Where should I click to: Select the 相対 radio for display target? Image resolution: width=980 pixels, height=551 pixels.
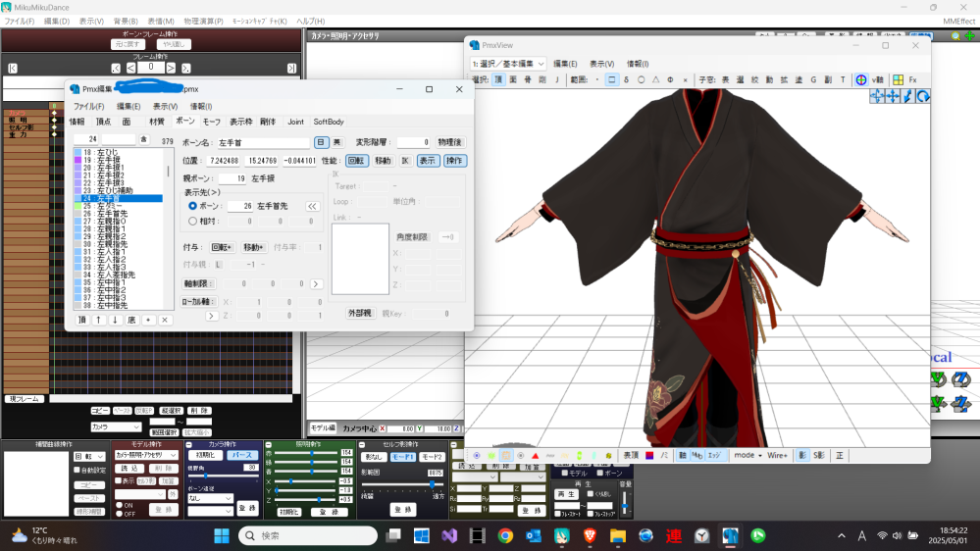click(x=192, y=222)
